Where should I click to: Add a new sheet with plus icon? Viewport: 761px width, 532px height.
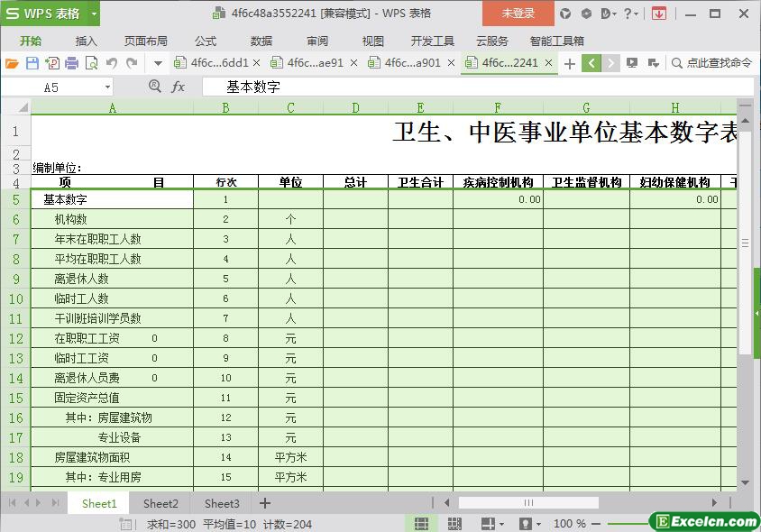pyautogui.click(x=265, y=503)
